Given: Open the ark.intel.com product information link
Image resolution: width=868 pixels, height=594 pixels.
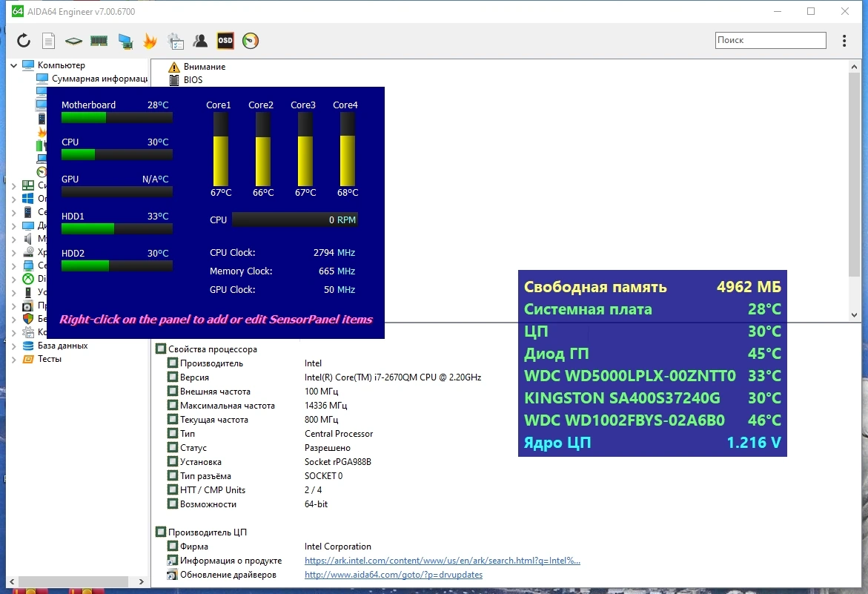Looking at the screenshot, I should 443,560.
